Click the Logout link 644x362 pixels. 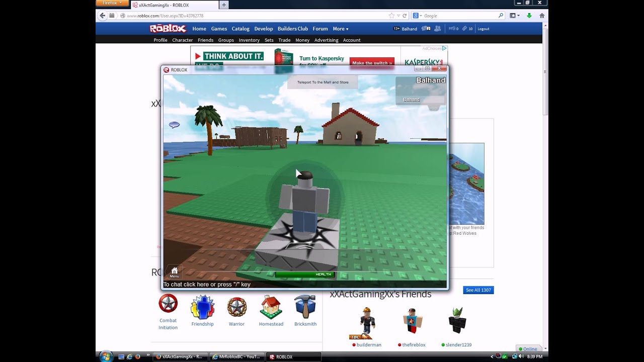pos(484,29)
